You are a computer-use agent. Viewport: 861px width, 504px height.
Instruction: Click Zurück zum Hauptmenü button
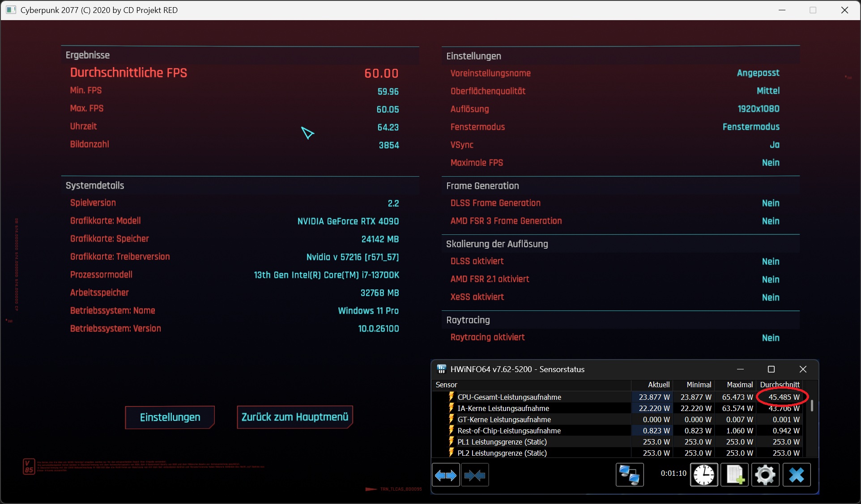click(295, 417)
